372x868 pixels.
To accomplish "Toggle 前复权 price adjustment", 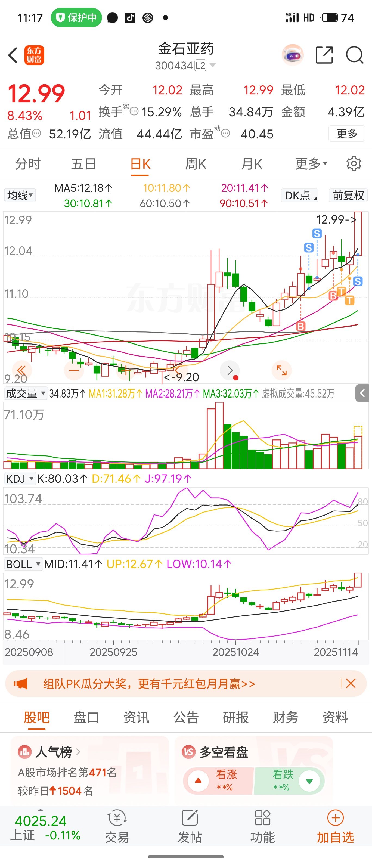I will [x=348, y=195].
